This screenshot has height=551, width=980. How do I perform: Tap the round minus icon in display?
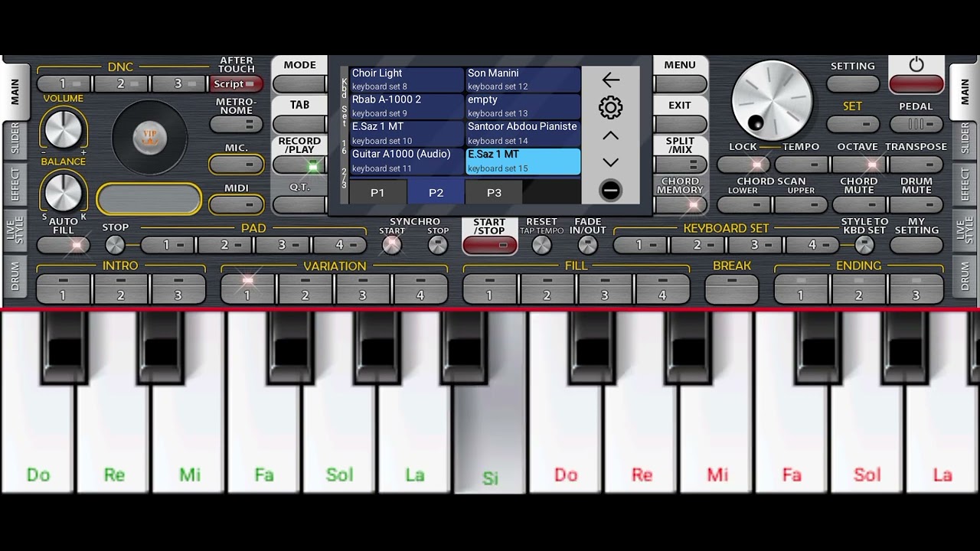(610, 190)
